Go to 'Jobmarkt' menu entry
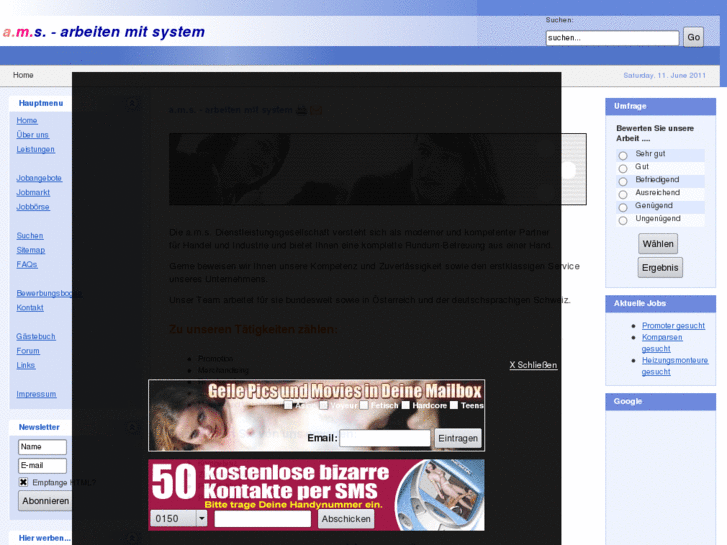This screenshot has width=727, height=545. coord(33,192)
